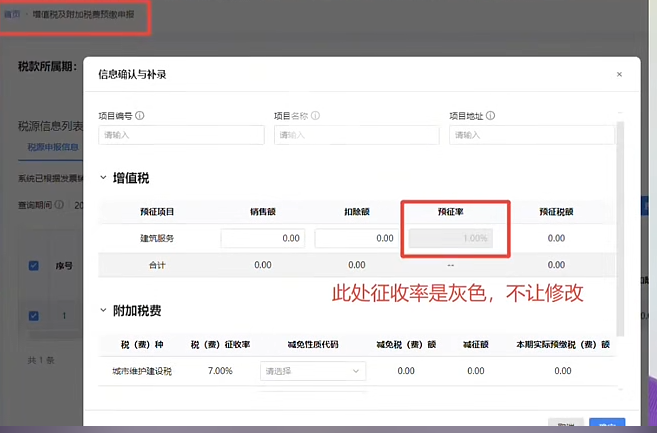Toggle the select-all checkbox in table header
Screen dimensions: 657x433
pyautogui.click(x=34, y=265)
